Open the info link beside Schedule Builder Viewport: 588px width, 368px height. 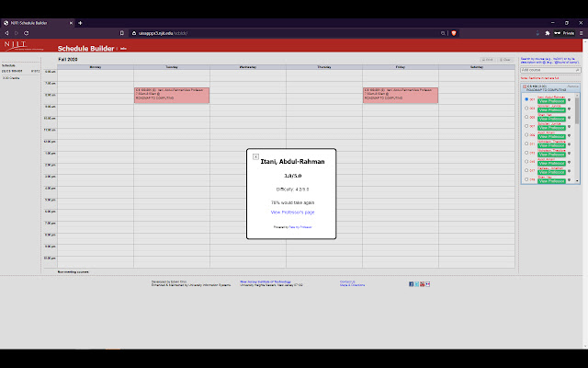[x=123, y=49]
